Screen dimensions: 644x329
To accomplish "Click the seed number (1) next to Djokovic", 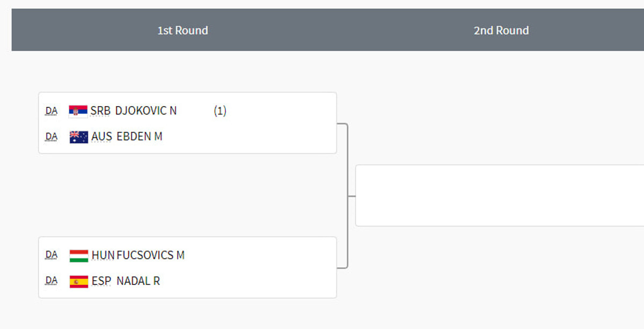I will [220, 111].
